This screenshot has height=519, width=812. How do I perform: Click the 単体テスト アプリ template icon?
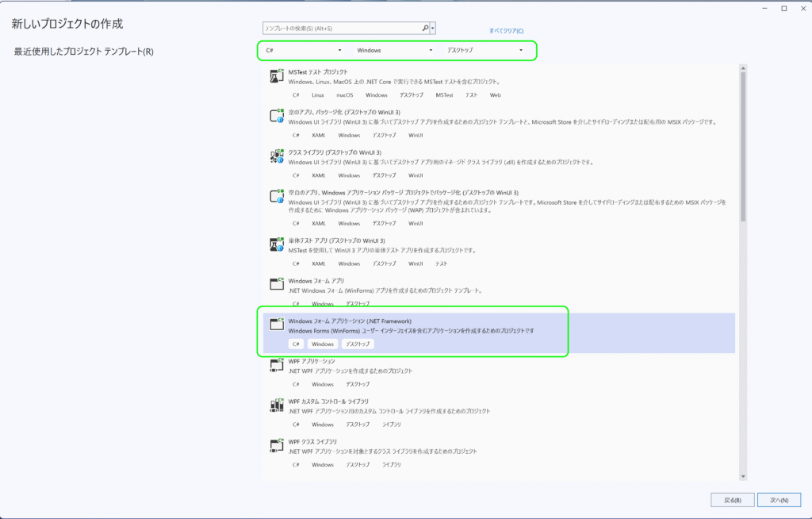[277, 244]
